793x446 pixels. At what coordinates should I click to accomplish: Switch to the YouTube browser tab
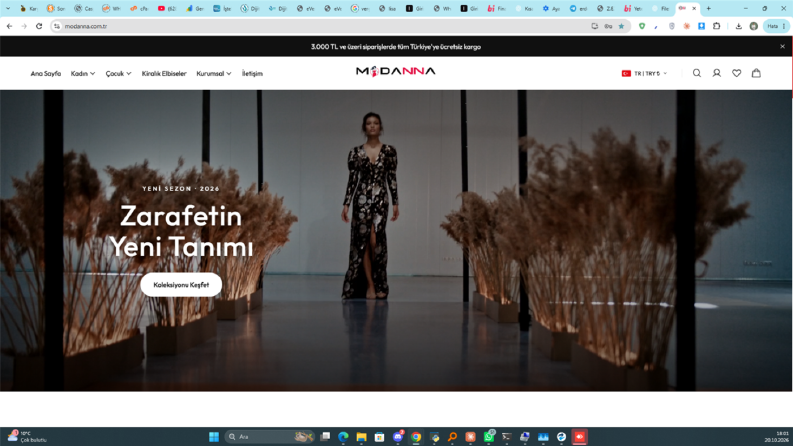click(x=166, y=9)
